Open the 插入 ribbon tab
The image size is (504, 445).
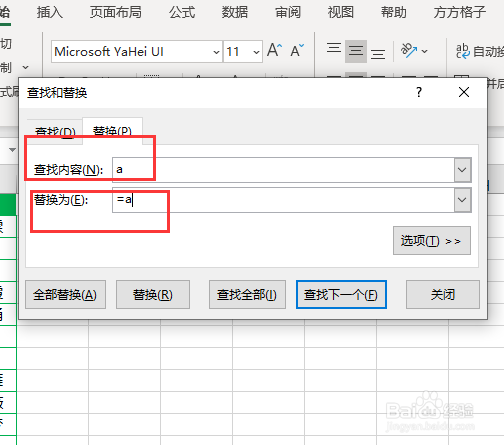coord(50,12)
